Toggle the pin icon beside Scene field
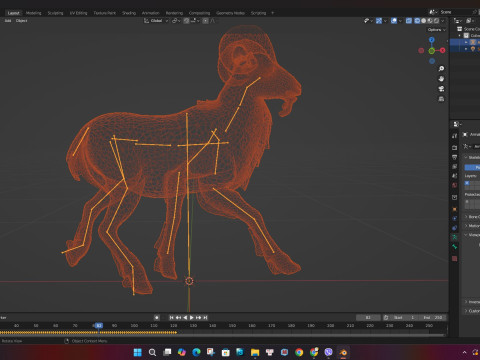 [x=475, y=12]
